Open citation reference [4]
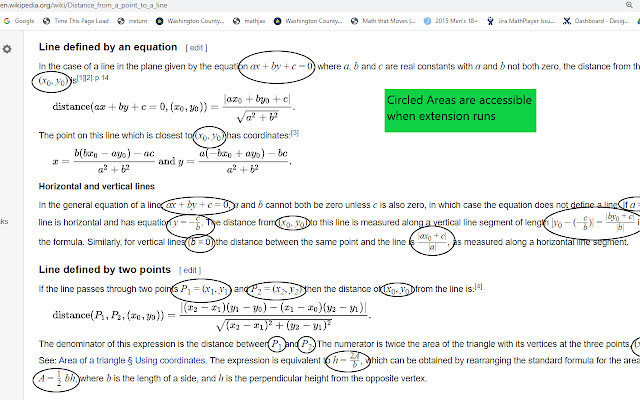Viewport: 640px width, 400px height. click(x=478, y=287)
